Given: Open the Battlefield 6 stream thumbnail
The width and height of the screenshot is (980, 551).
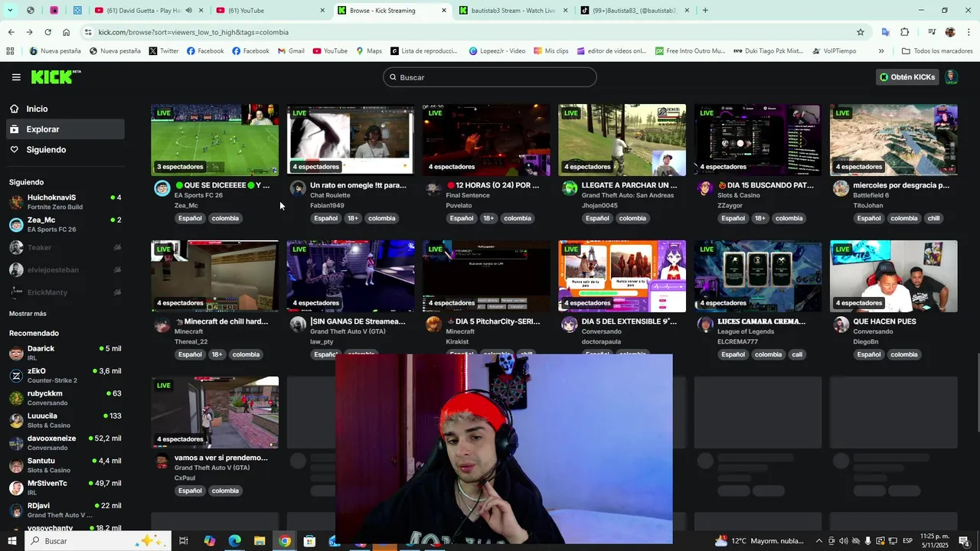Looking at the screenshot, I should click(x=893, y=140).
